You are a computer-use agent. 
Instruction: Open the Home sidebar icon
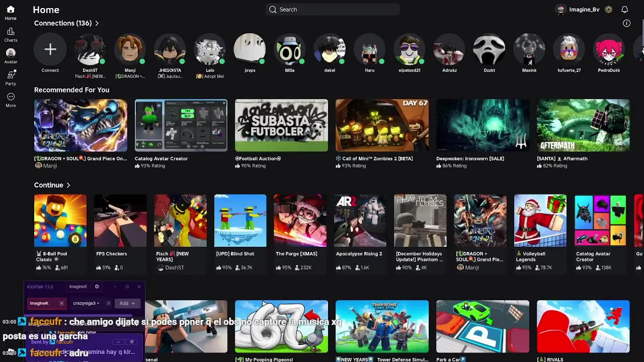coord(11,10)
